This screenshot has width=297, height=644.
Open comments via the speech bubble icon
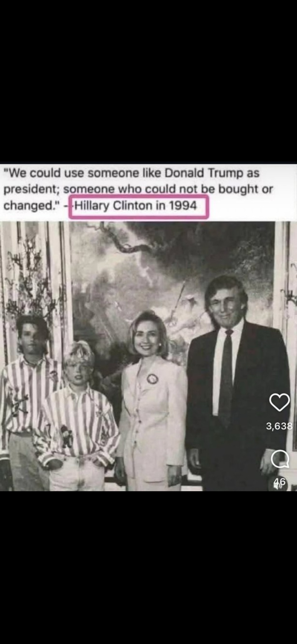click(280, 459)
